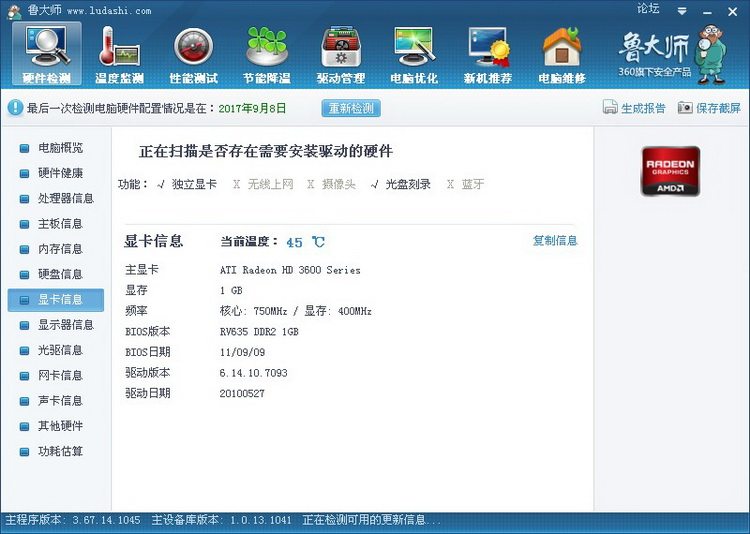
Task: Open the 驱动管理 driver management icon
Action: tap(341, 54)
